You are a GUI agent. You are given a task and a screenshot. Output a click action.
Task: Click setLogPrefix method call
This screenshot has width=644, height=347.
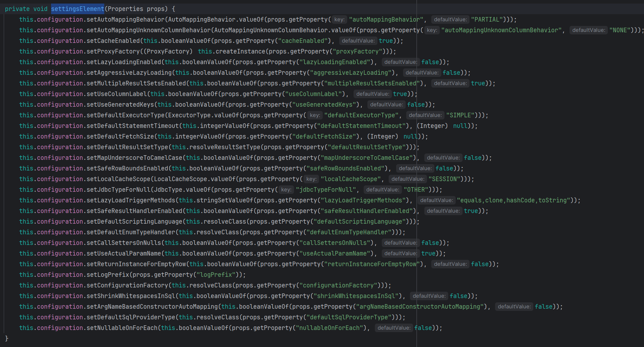coord(108,275)
